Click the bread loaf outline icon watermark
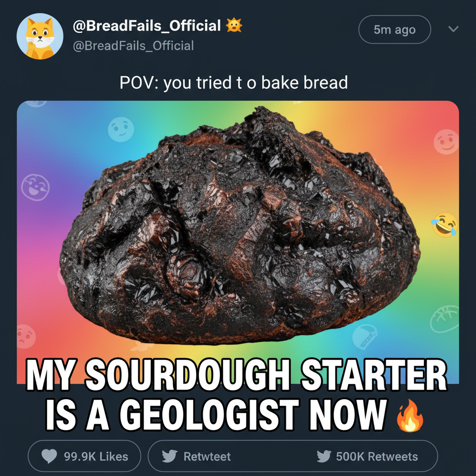This screenshot has width=476, height=476. click(x=444, y=318)
